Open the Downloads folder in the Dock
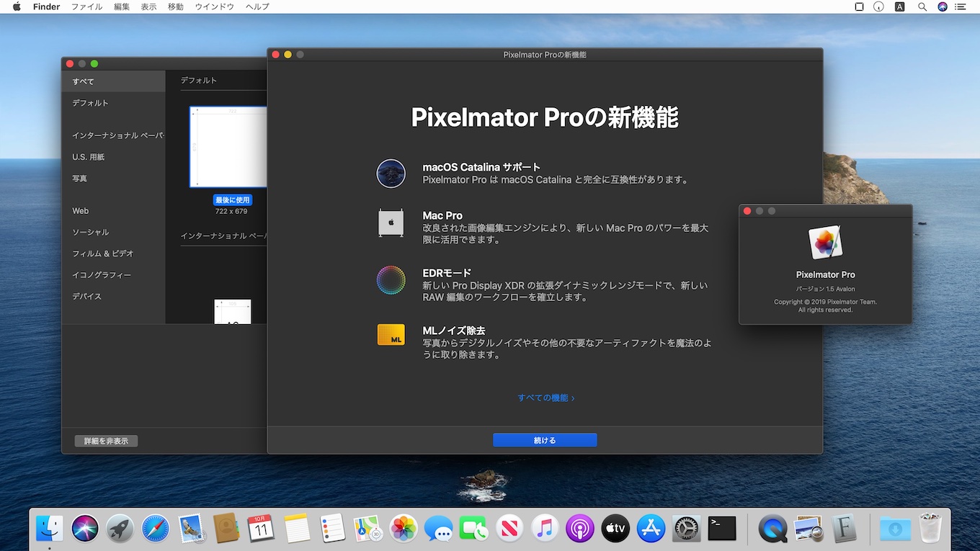980x551 pixels. [x=895, y=529]
